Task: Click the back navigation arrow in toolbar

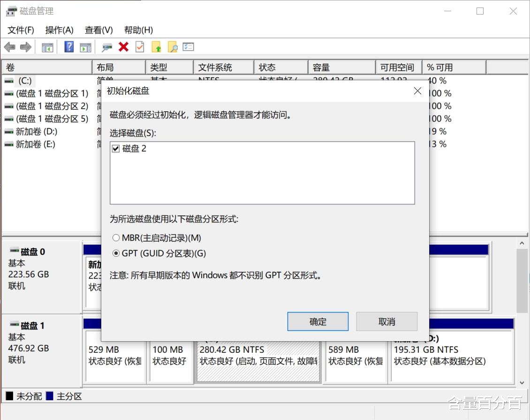Action: click(x=10, y=47)
